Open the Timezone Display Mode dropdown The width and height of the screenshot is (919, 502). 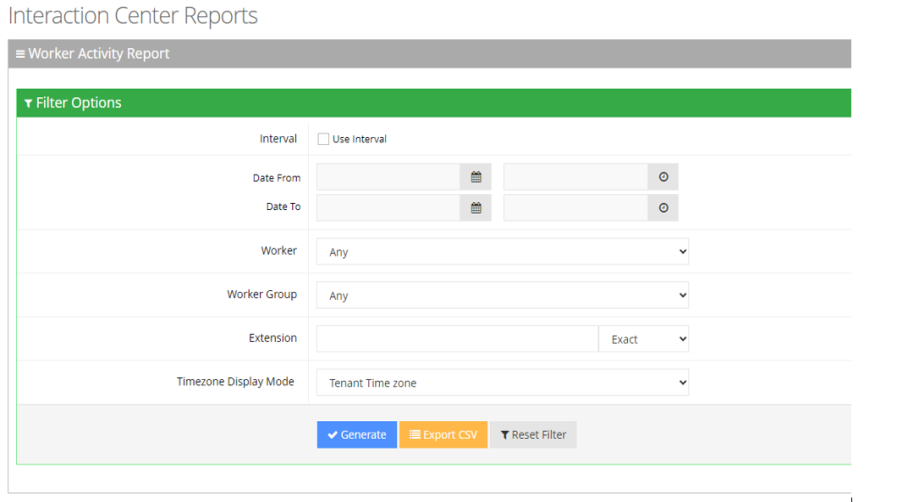502,382
